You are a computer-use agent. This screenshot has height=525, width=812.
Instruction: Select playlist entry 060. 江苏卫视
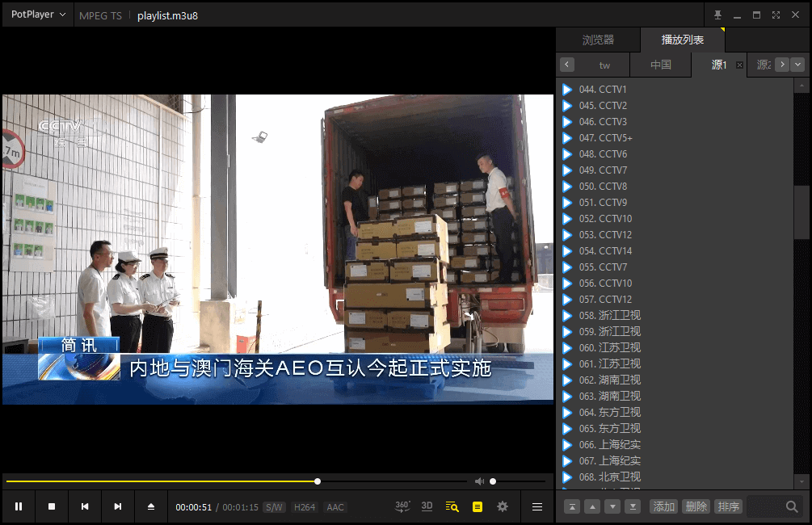675,348
